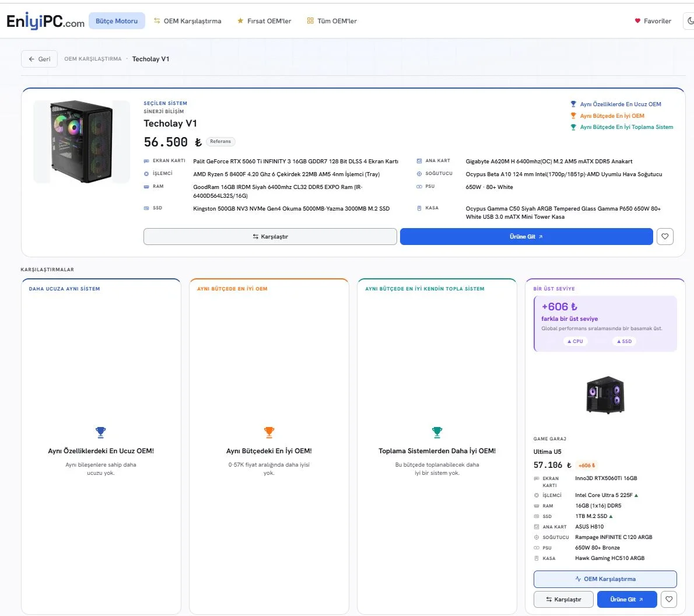Click the Geri back button
The width and height of the screenshot is (694, 616).
coord(40,59)
